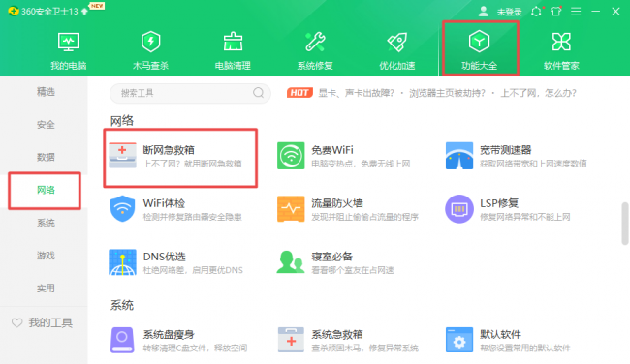The height and width of the screenshot is (364, 630).
Task: Switch to the 精选 sidebar category
Action: tap(46, 92)
